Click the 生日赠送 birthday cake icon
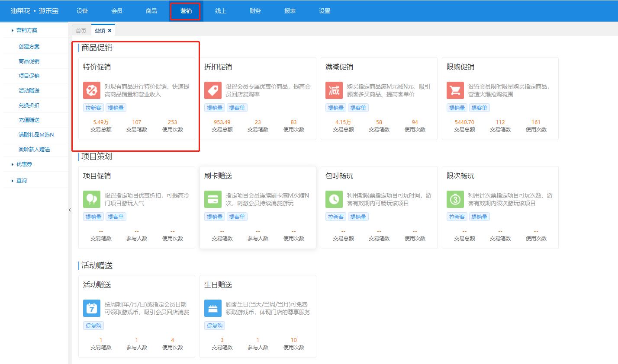Viewport: 618px width, 364px height. coord(212,308)
